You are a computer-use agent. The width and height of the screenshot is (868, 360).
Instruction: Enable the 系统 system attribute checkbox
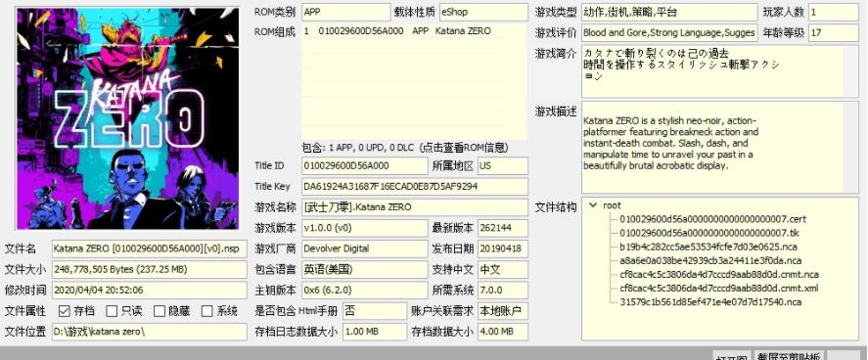pyautogui.click(x=207, y=311)
